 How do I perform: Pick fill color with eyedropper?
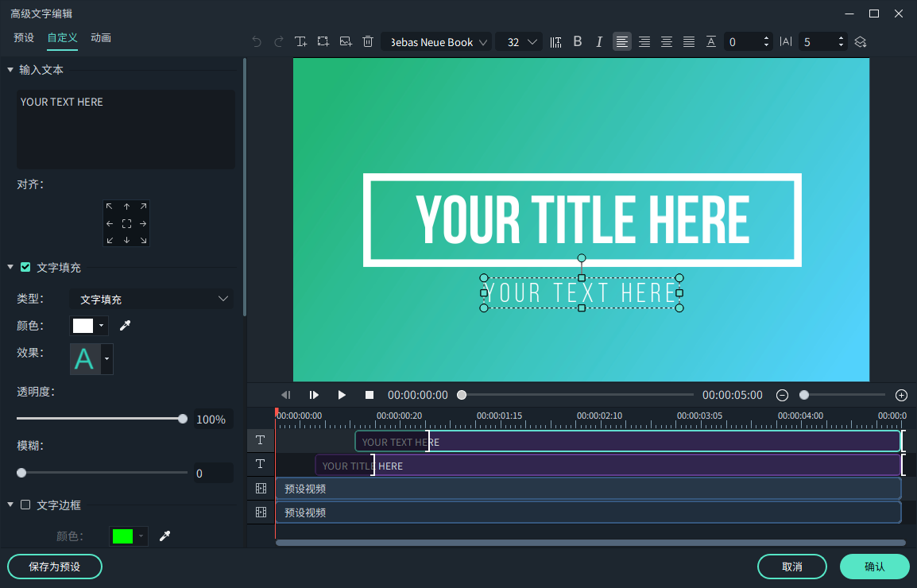tap(125, 326)
